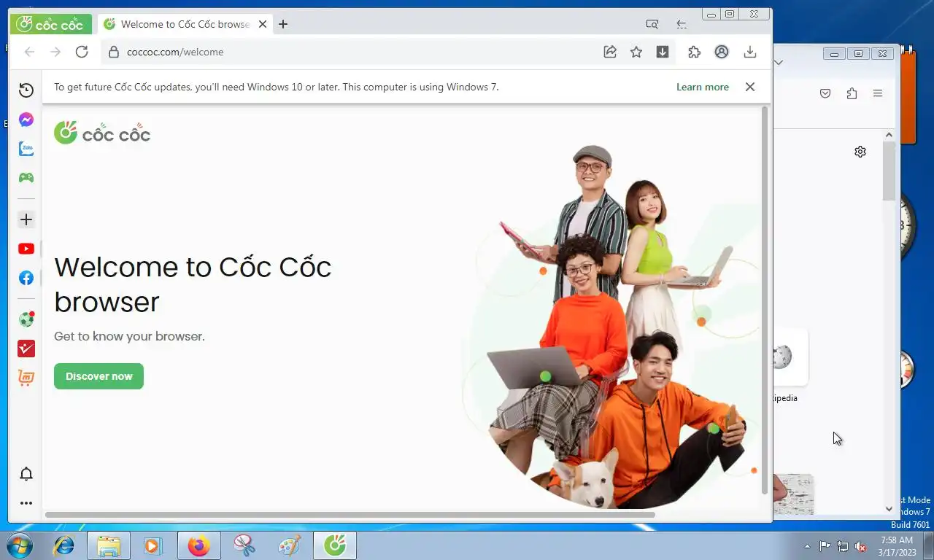Switch to Firefox in the taskbar
This screenshot has width=934, height=560.
click(x=198, y=545)
